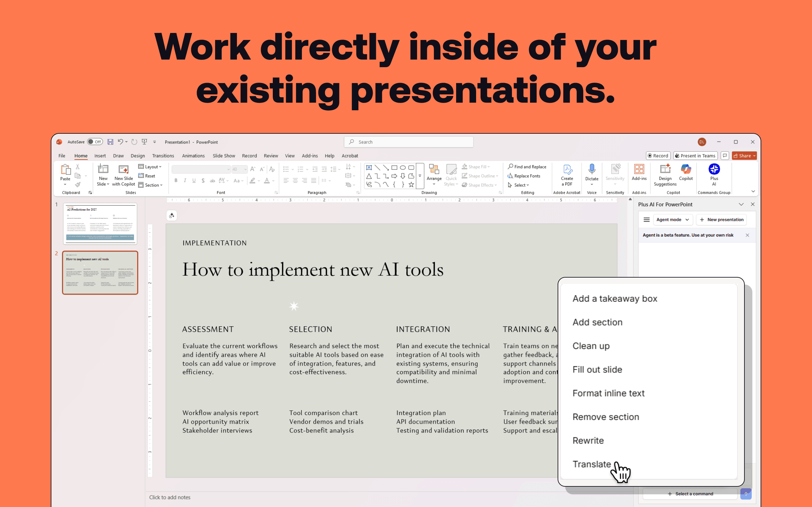Click the Share button

click(x=744, y=156)
